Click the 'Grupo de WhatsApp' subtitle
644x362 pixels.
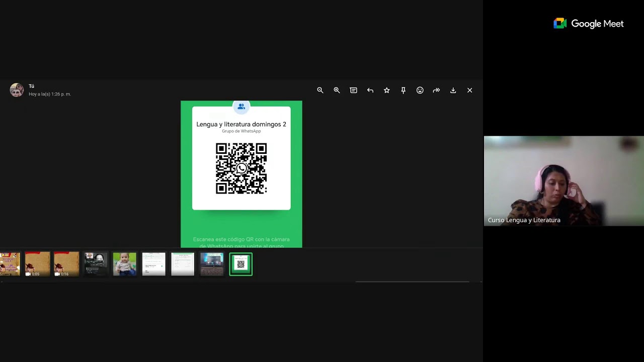point(242,131)
